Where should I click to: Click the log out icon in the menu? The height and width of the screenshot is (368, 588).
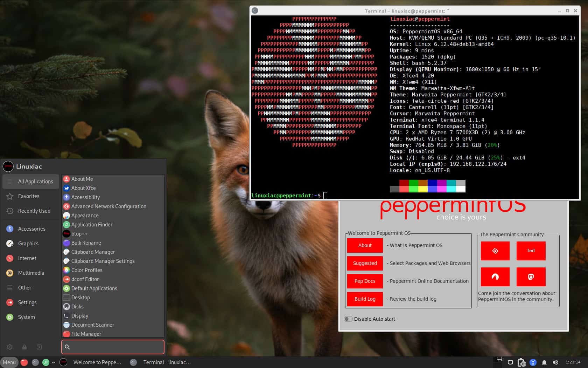pyautogui.click(x=39, y=347)
